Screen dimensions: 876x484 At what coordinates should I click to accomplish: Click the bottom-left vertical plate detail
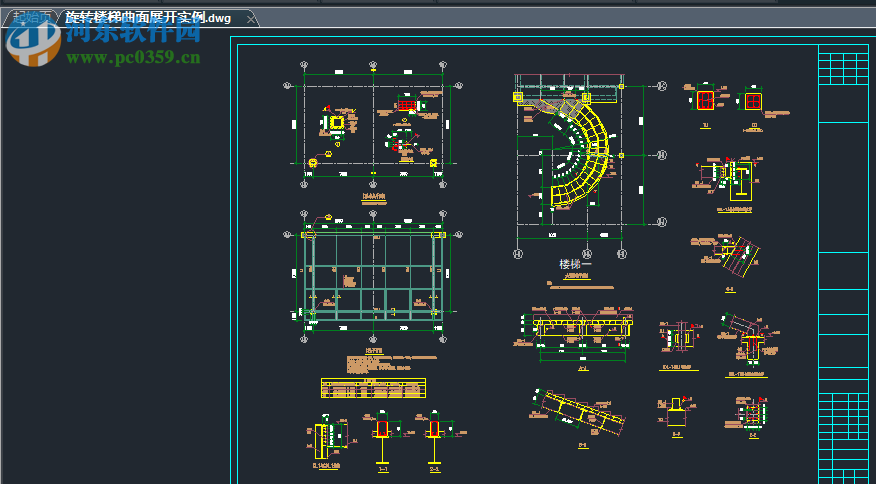[x=326, y=438]
